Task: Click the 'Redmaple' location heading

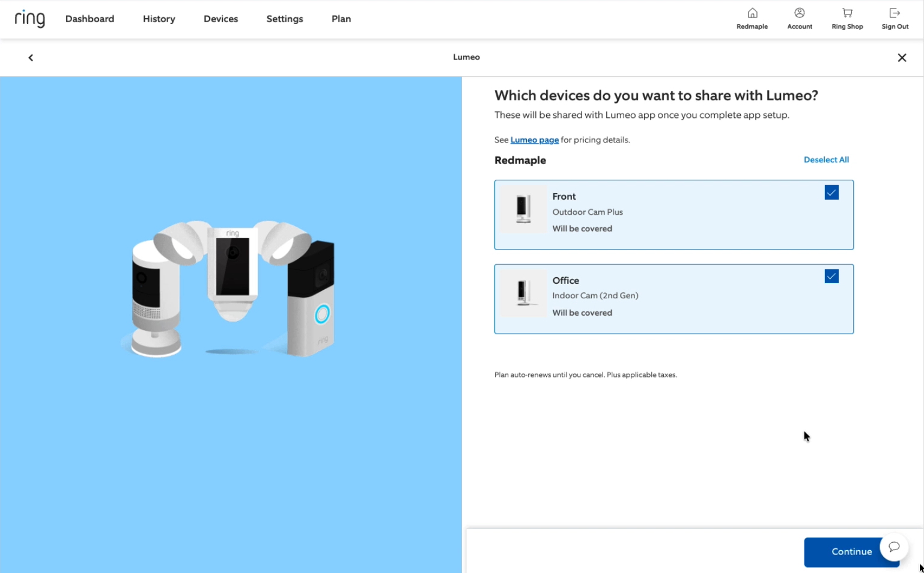Action: pyautogui.click(x=520, y=161)
